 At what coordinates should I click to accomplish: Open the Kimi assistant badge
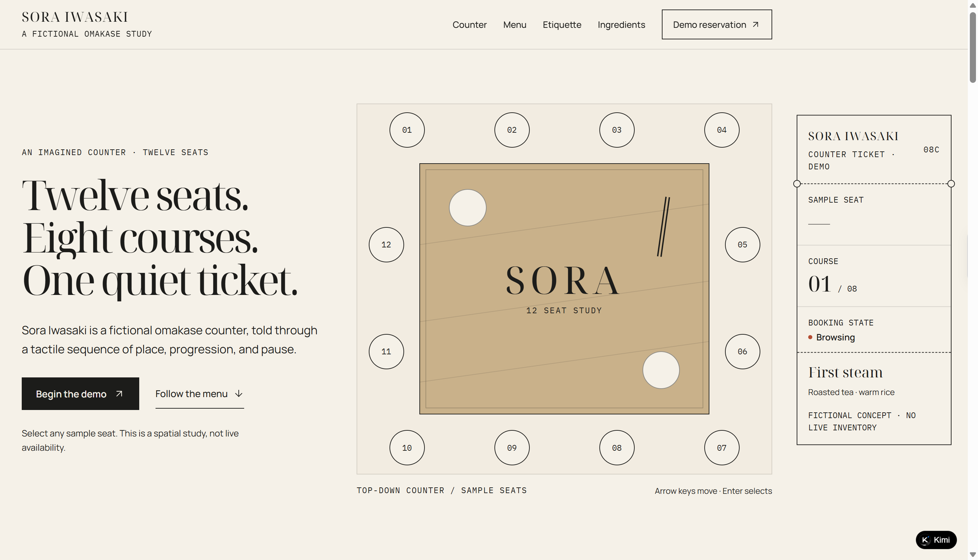coord(936,540)
